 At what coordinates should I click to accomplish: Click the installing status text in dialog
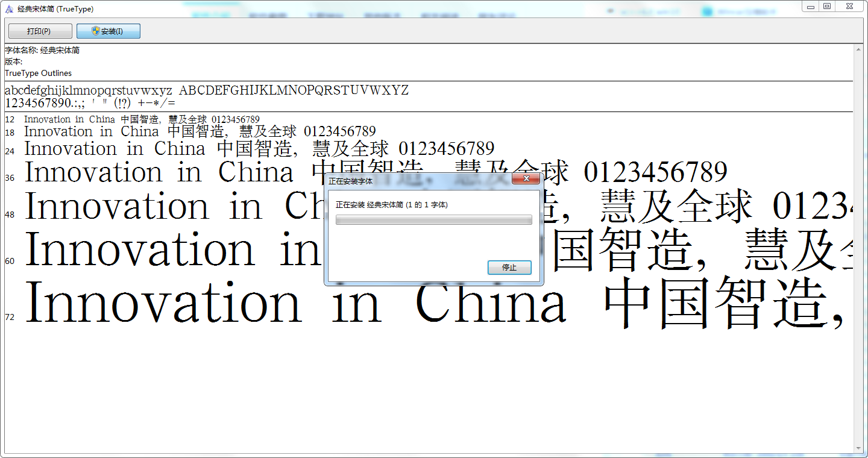point(391,205)
